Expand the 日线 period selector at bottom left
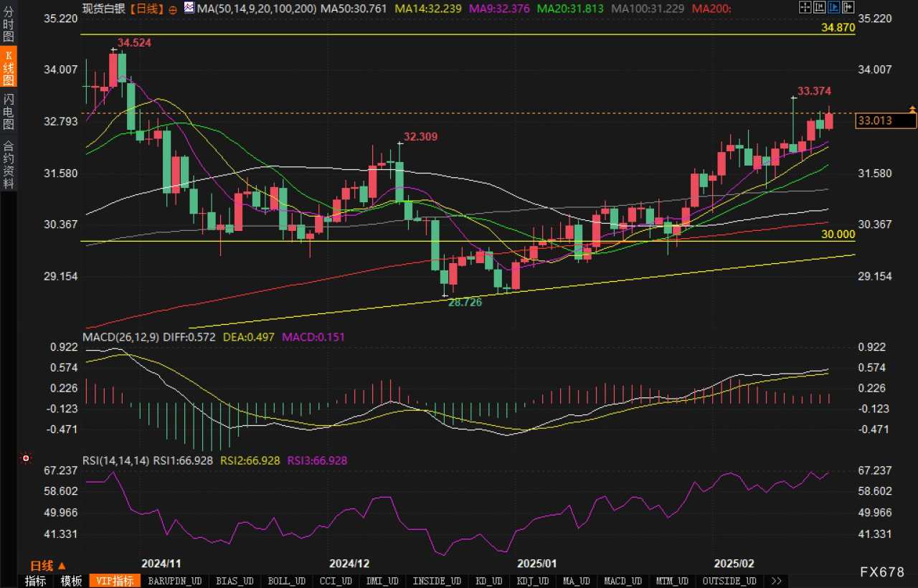Viewport: 918px width, 588px height. (48, 565)
